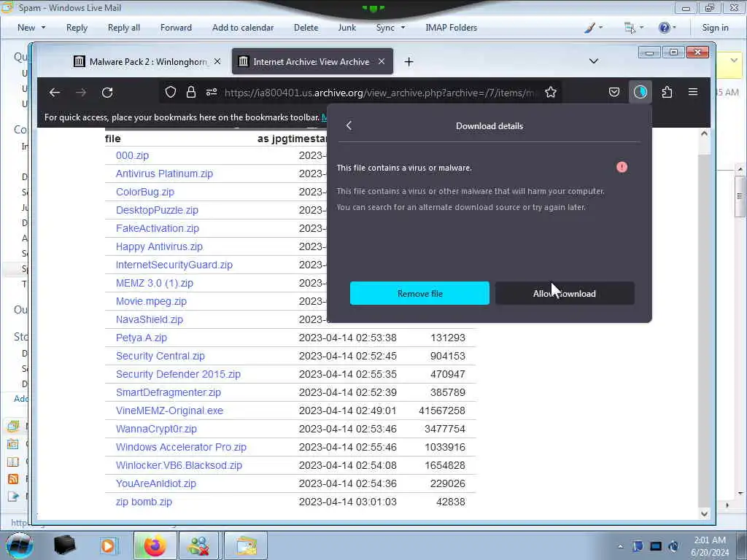Open zip bomb.zip link
This screenshot has height=560, width=747.
(144, 502)
